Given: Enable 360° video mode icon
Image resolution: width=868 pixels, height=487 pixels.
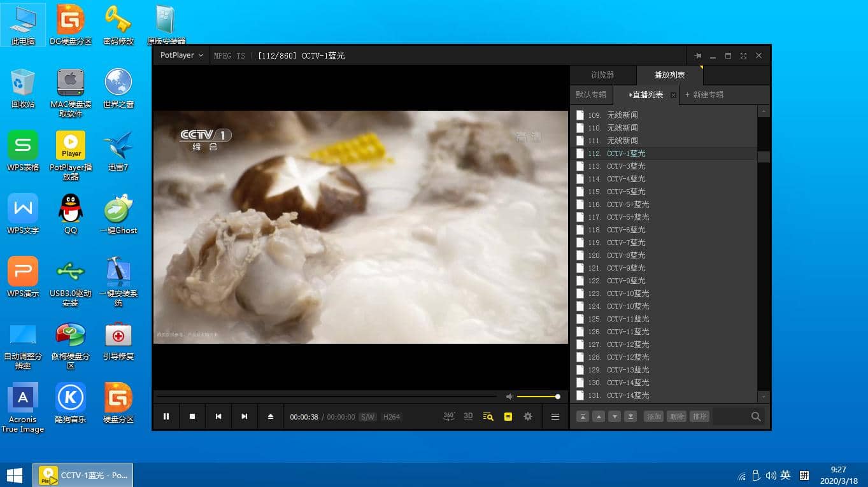Looking at the screenshot, I should (449, 416).
